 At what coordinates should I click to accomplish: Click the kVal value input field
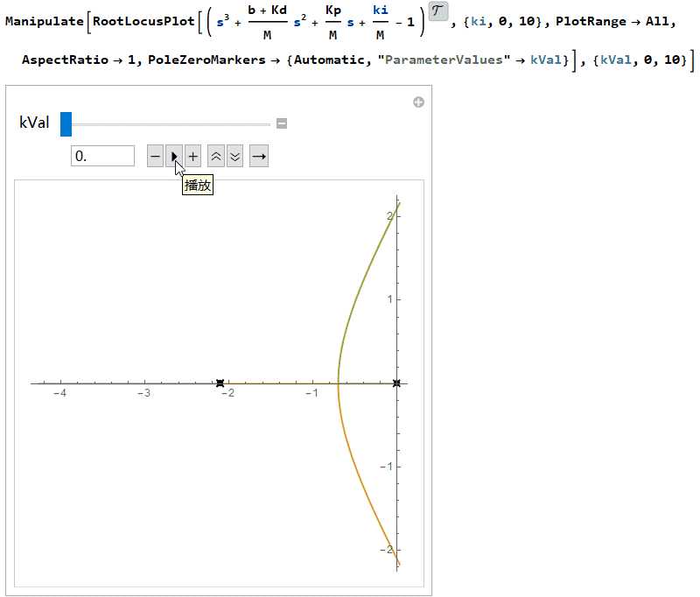click(x=102, y=156)
